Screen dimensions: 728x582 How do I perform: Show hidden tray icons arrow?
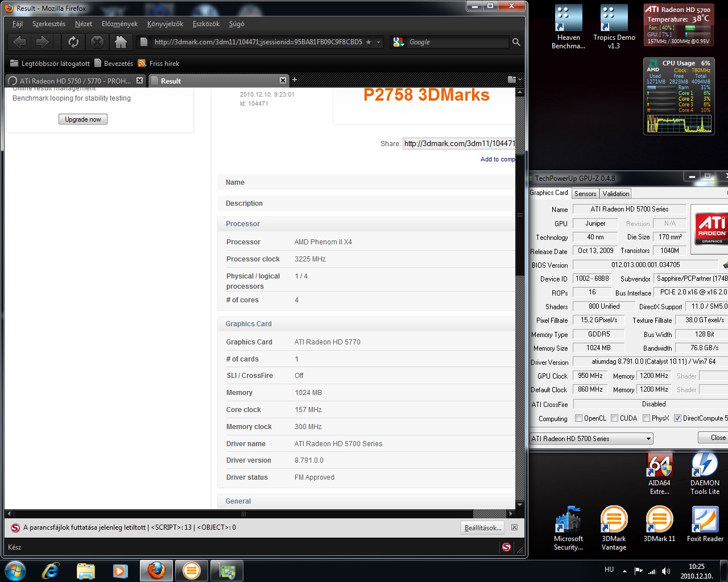pos(624,571)
